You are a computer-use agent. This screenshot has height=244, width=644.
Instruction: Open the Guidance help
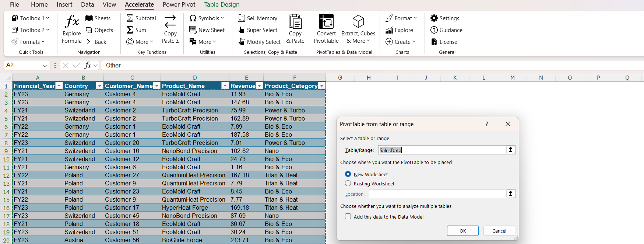coord(446,30)
